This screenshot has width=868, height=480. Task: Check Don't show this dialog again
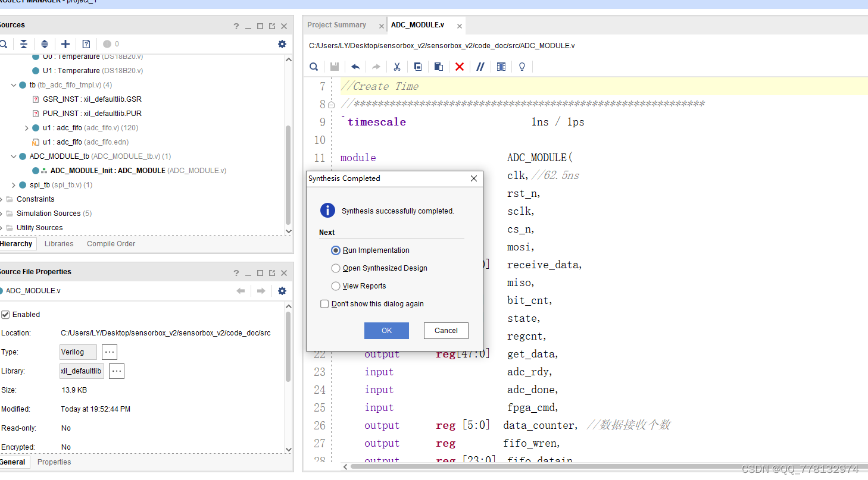coord(324,303)
